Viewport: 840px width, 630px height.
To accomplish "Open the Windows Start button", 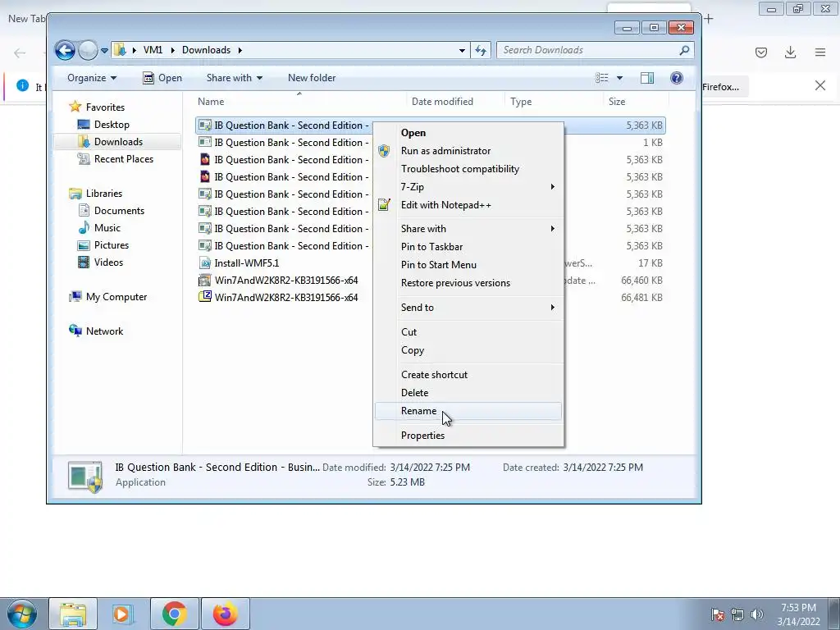I will point(22,614).
